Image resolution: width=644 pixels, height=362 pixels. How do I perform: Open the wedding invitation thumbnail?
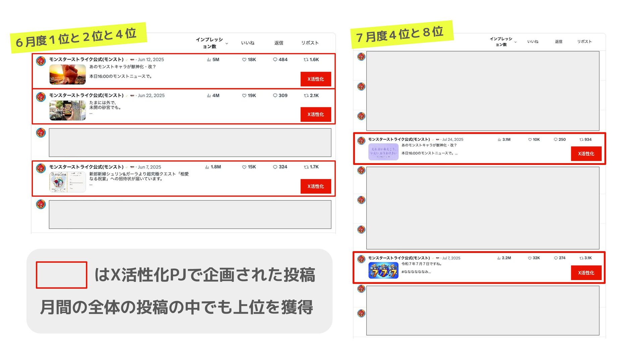[x=67, y=182]
